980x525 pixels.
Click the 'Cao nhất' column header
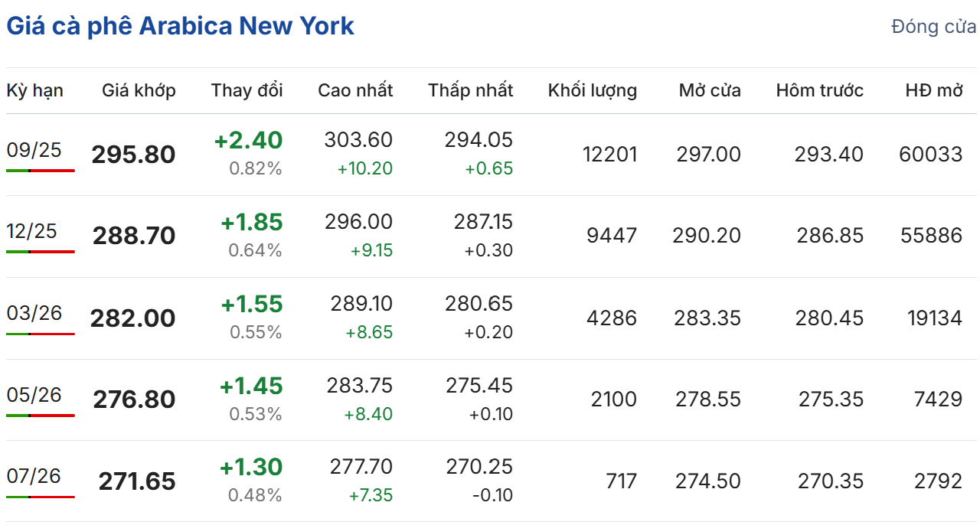[355, 90]
